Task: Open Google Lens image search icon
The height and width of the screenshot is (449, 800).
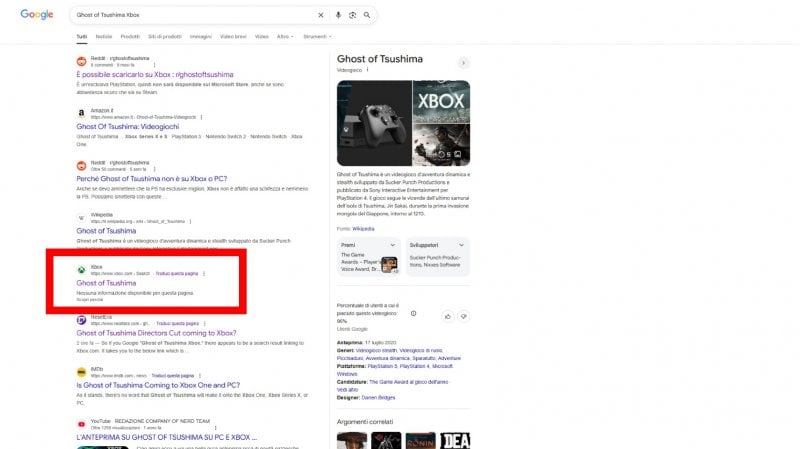Action: click(x=353, y=15)
